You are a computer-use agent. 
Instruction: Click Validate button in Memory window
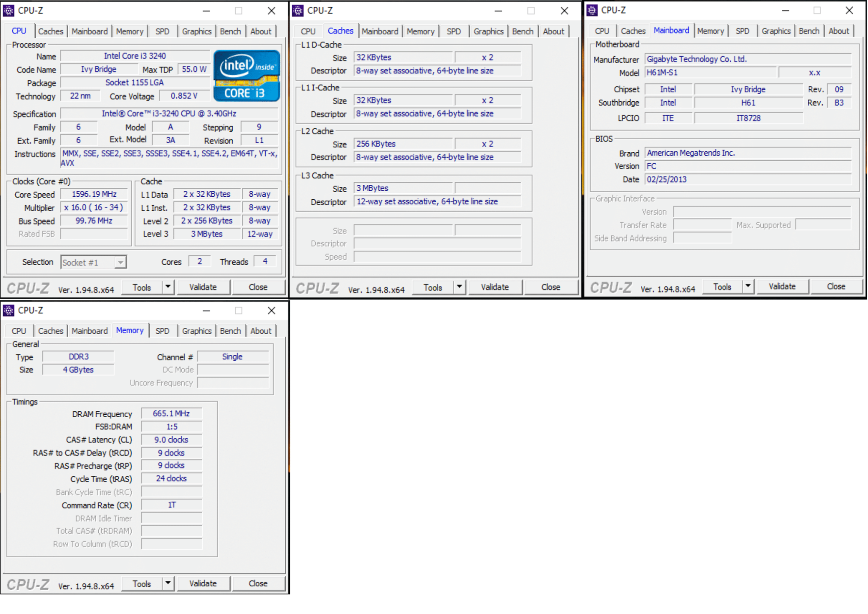203,583
